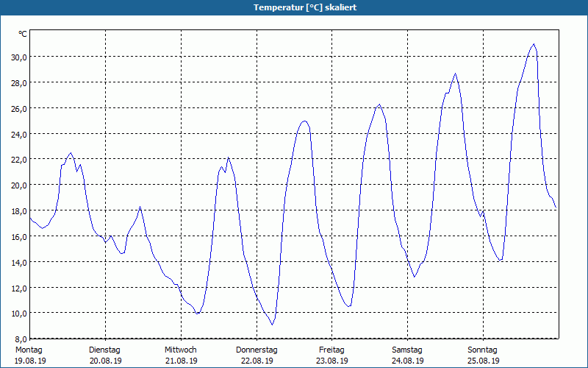Click the Sonntag day label
Screen dimensions: 588x368
(483, 350)
